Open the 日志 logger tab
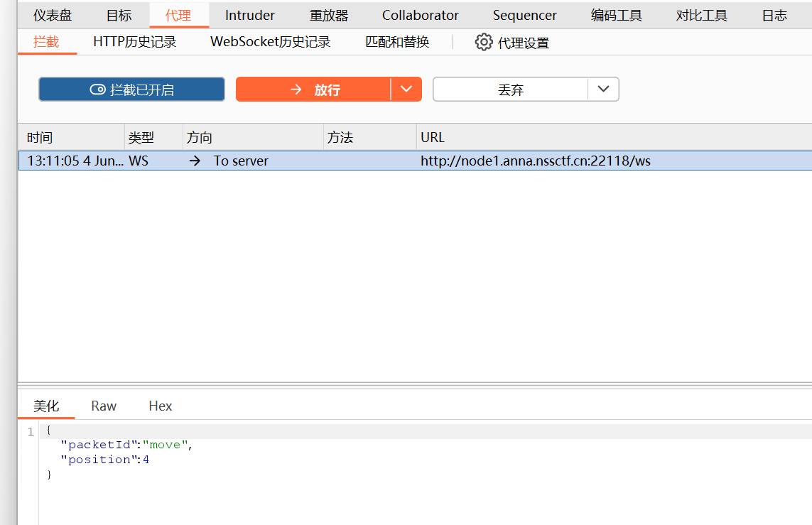 point(774,16)
